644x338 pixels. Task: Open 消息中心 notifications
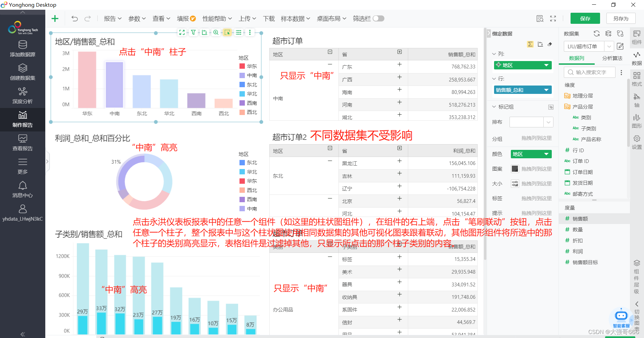(x=22, y=190)
